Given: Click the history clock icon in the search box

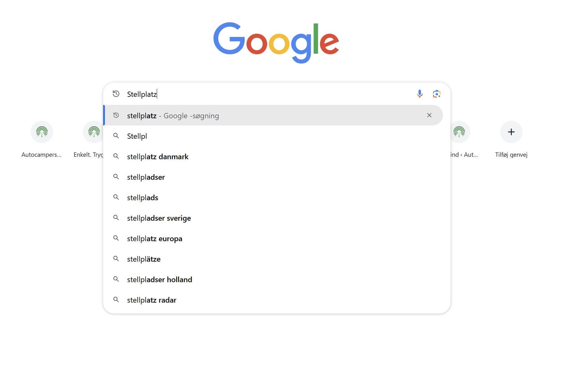Looking at the screenshot, I should (x=116, y=94).
